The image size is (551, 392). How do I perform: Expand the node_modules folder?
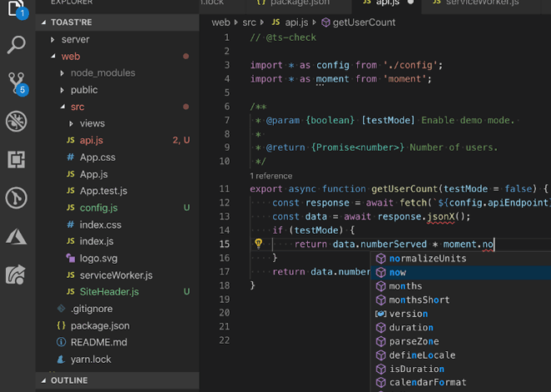[102, 73]
